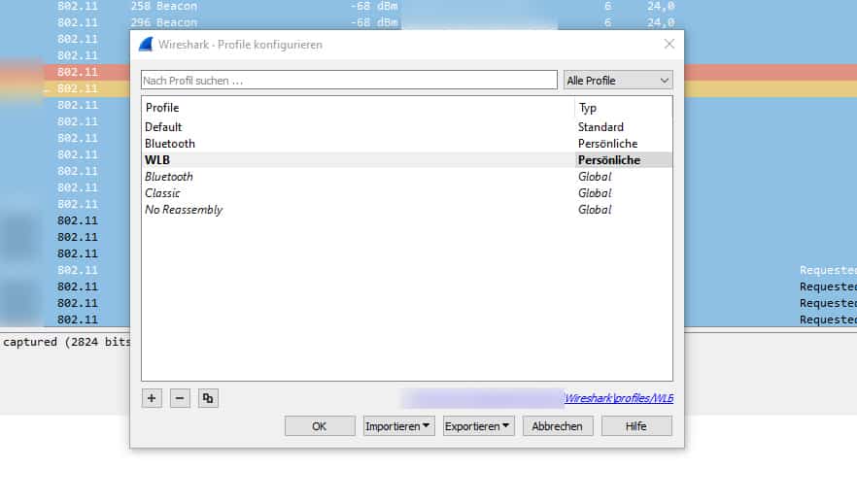
Task: Close the Profile konfigurieren dialog
Action: 668,44
